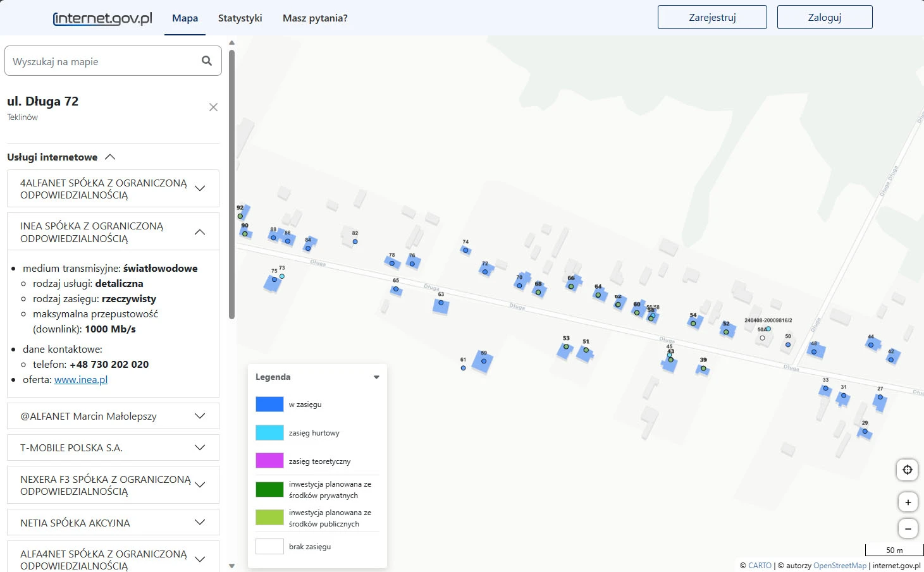
Task: Select building marker 75 on the map
Action: 274,279
